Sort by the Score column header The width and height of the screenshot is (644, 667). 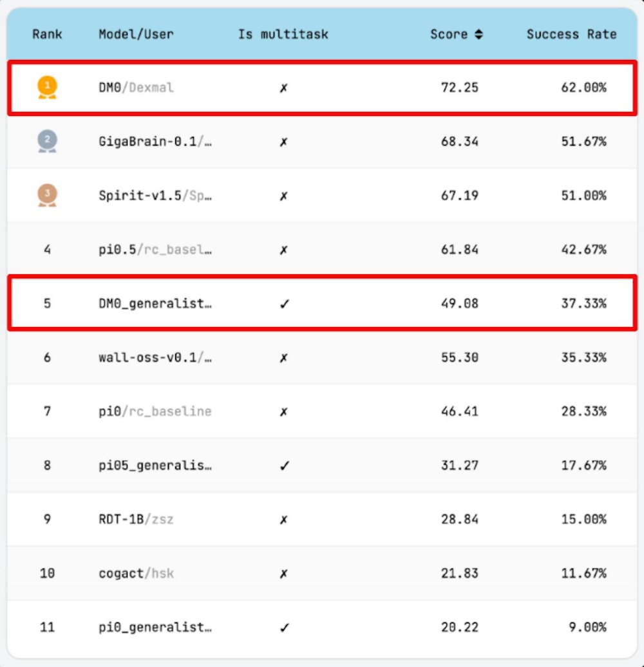(x=449, y=35)
